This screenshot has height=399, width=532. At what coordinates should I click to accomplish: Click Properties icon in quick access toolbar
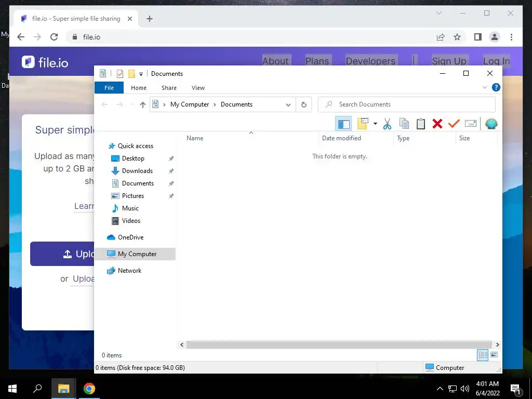[x=120, y=74]
